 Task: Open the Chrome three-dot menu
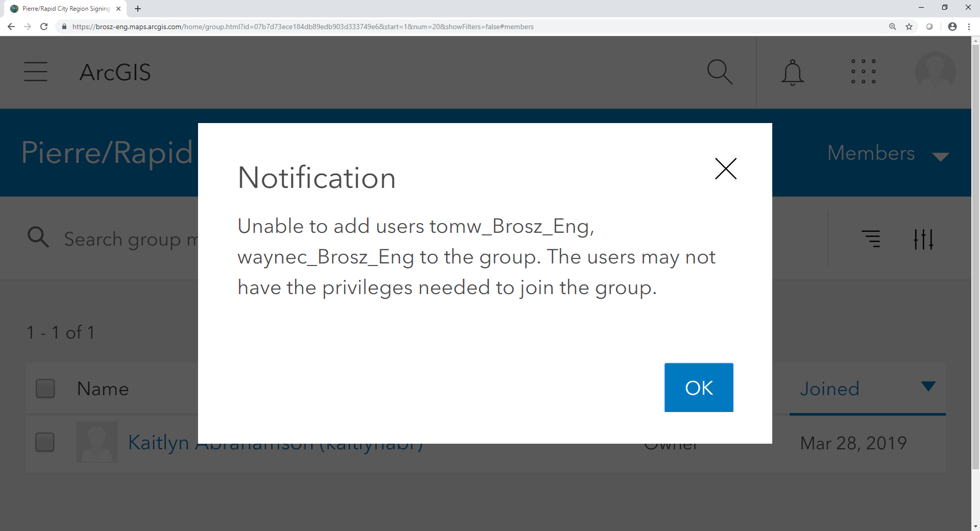(x=969, y=27)
